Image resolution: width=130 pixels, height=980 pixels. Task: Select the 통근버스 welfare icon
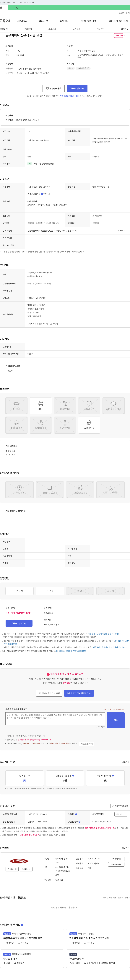click(x=16, y=406)
